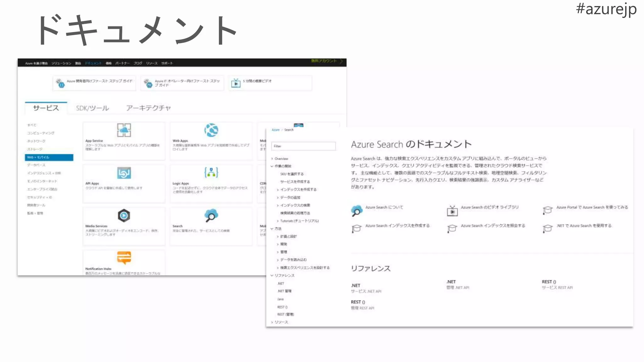The image size is (644, 362).
Task: Switch to the SDK/ツール tab
Action: coord(92,108)
